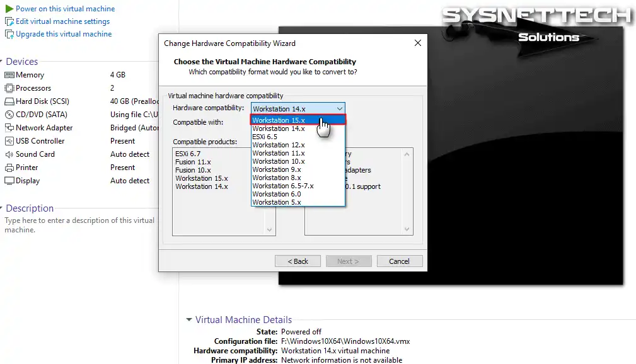Select Workstation 10.x option
Viewport: 636px width, 364px height.
point(298,161)
